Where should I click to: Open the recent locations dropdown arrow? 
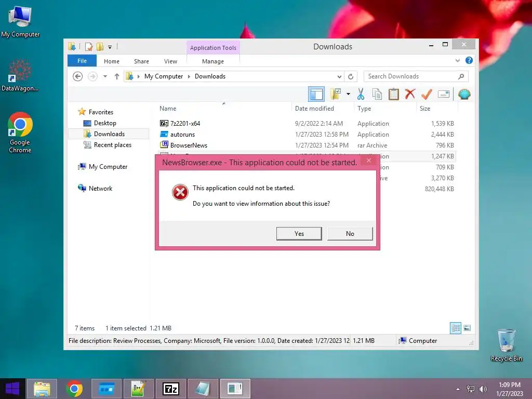pos(105,76)
